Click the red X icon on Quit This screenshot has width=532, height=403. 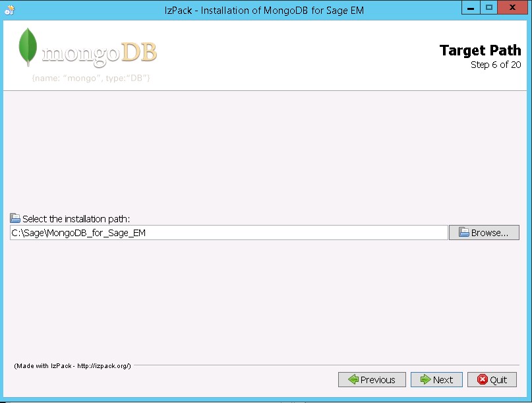pyautogui.click(x=483, y=380)
